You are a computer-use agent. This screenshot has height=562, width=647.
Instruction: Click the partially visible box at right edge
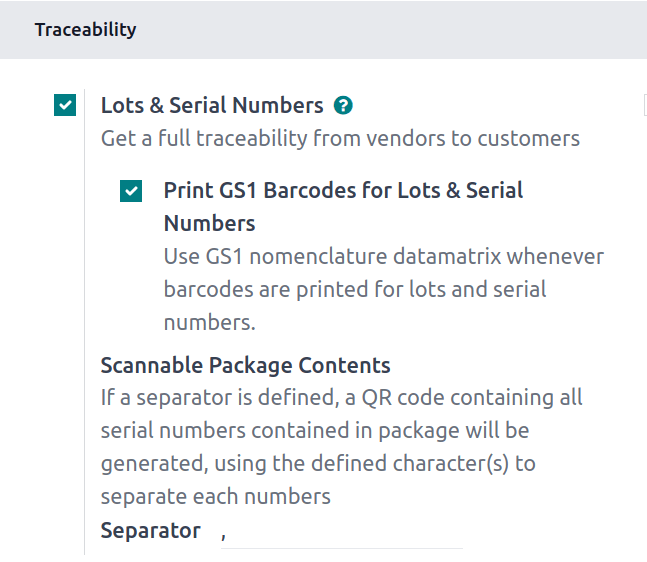coord(643,105)
